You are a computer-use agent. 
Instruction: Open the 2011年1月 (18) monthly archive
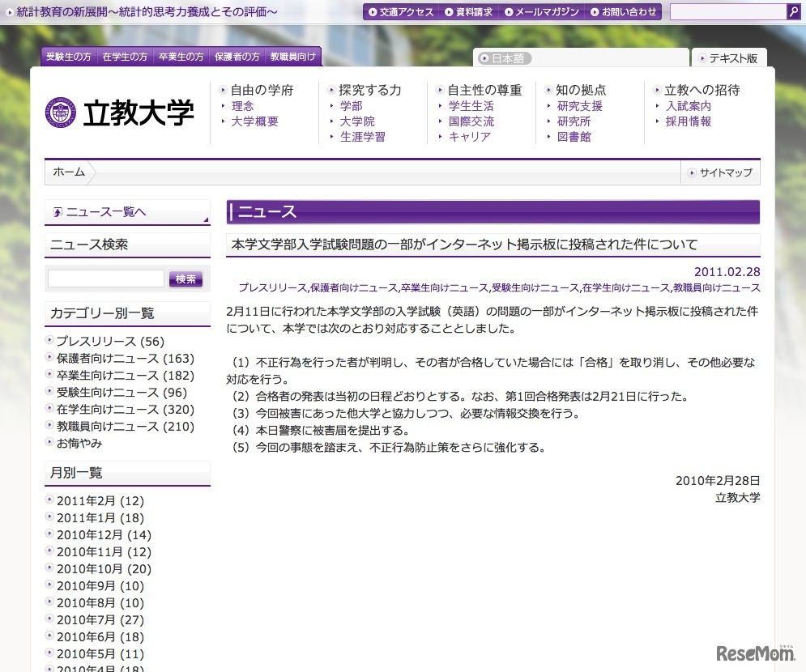pos(100,518)
